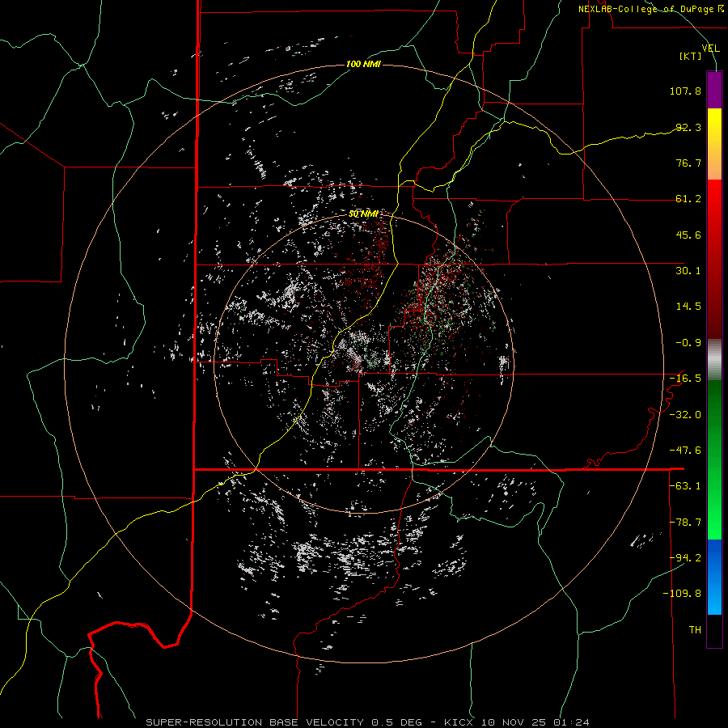Click the 76.7 velocity scale value
This screenshot has height=728, width=728.
pyautogui.click(x=688, y=163)
